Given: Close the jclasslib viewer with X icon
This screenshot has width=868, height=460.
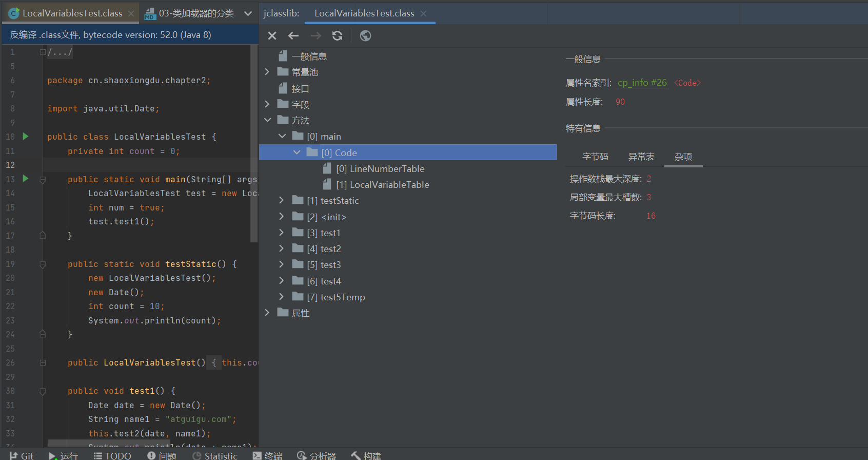Looking at the screenshot, I should (272, 35).
